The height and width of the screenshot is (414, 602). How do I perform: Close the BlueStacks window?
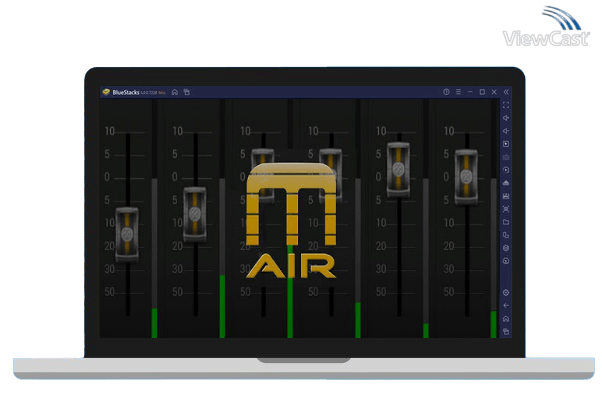click(494, 92)
